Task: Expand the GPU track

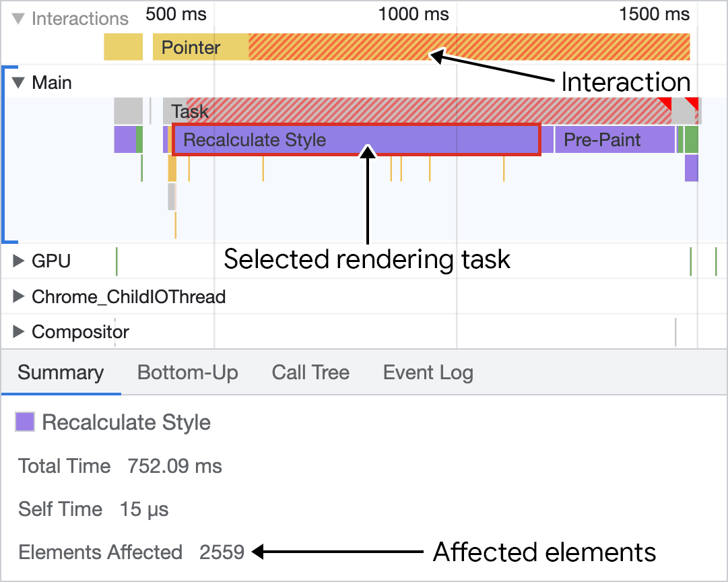Action: click(16, 261)
